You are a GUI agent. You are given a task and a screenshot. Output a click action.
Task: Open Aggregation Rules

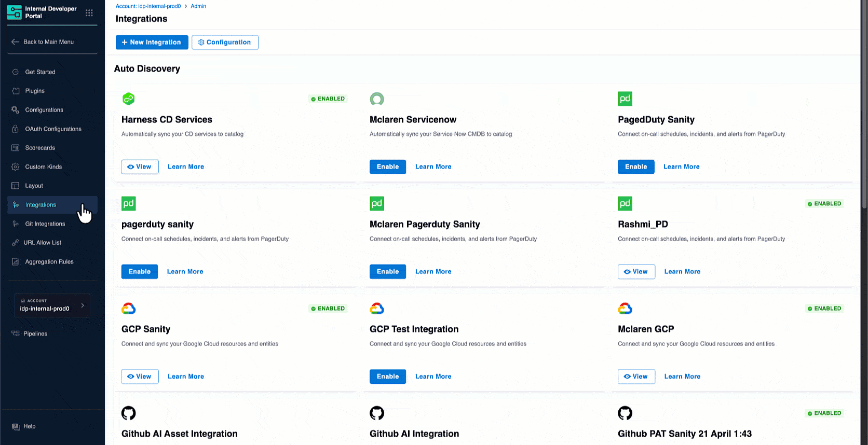point(49,262)
